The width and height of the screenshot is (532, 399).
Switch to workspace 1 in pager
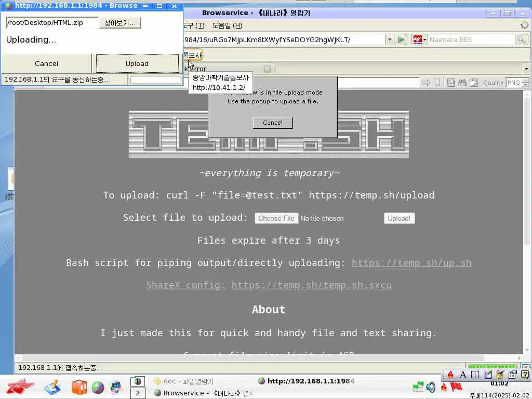tap(137, 381)
